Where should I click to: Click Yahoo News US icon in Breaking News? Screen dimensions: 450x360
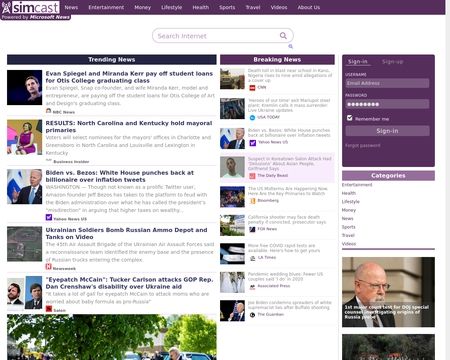pyautogui.click(x=253, y=143)
